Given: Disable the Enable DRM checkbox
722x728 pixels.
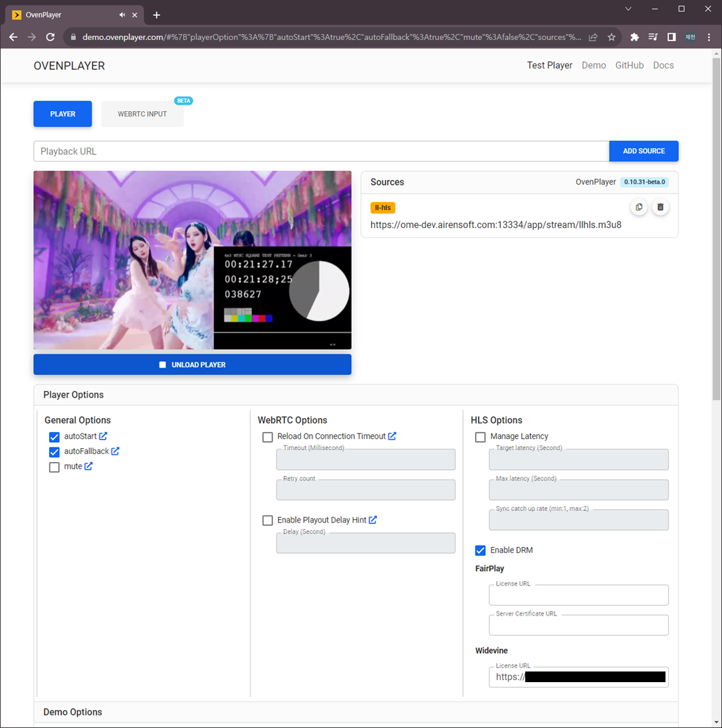Looking at the screenshot, I should click(x=480, y=550).
